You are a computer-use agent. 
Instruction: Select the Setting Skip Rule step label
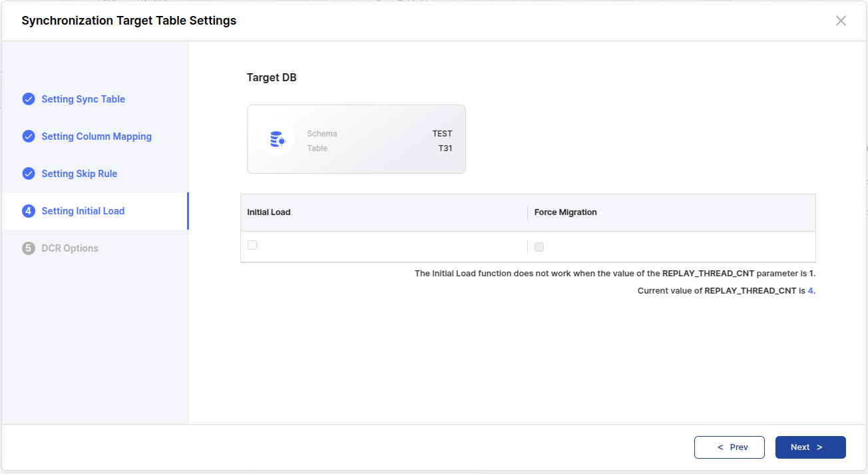point(79,174)
